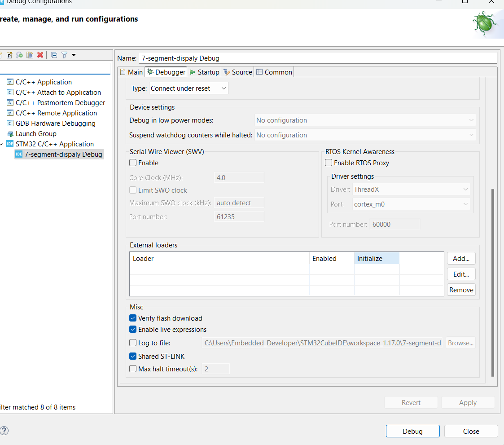Create a new launch configuration

click(2, 55)
